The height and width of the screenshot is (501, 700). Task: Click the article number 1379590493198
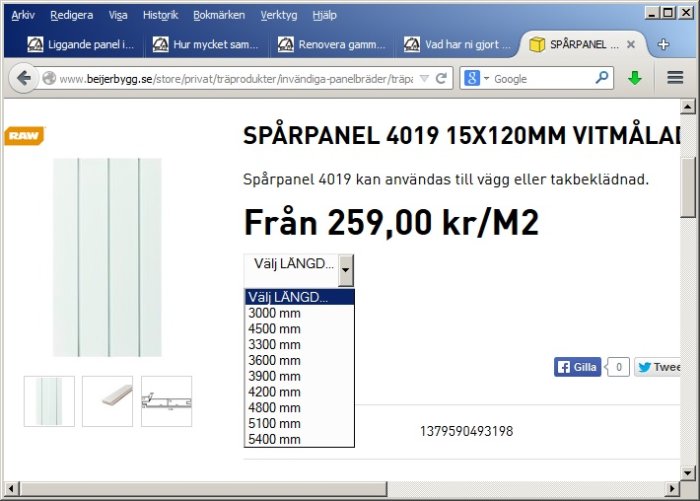click(467, 431)
